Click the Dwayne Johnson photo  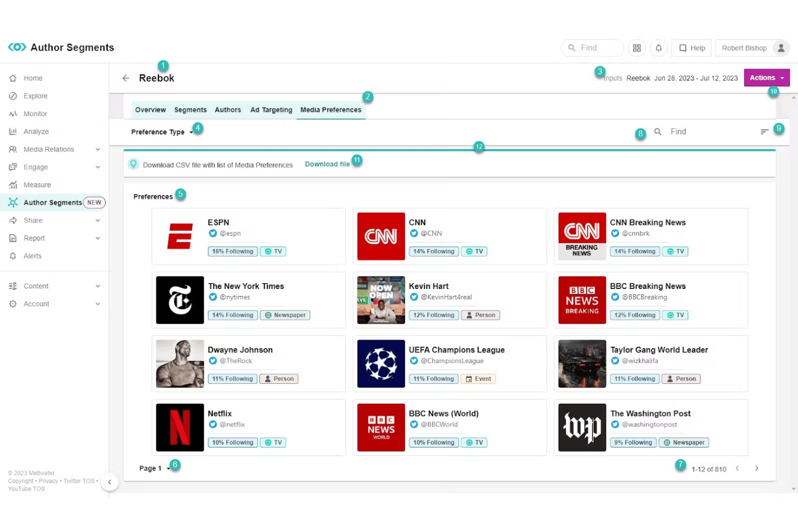coord(180,364)
